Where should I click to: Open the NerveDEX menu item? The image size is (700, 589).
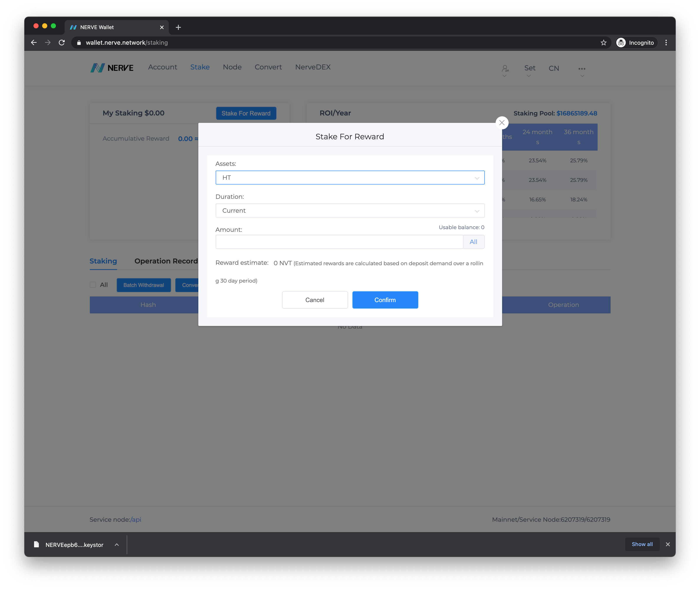click(313, 67)
